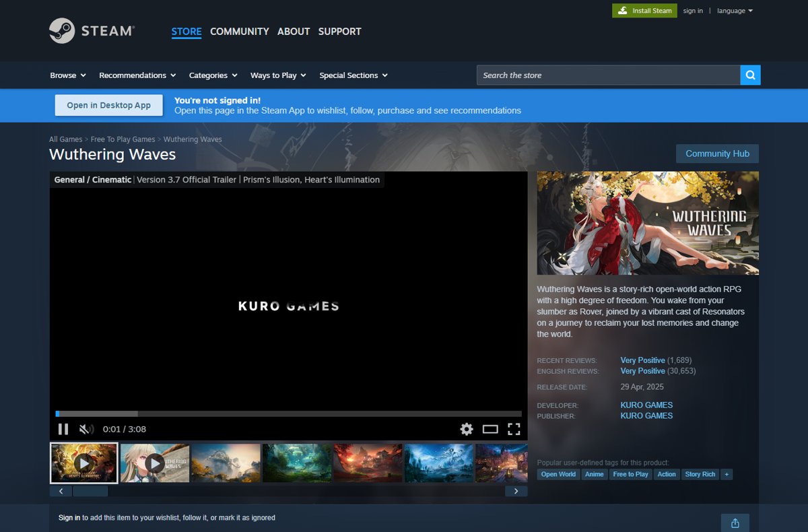Viewport: 808px width, 532px height.
Task: Open the Ways to Play dropdown
Action: [x=278, y=75]
